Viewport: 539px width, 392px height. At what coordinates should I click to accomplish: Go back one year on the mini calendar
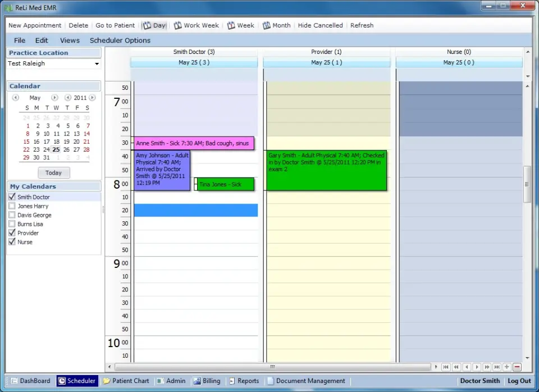68,97
